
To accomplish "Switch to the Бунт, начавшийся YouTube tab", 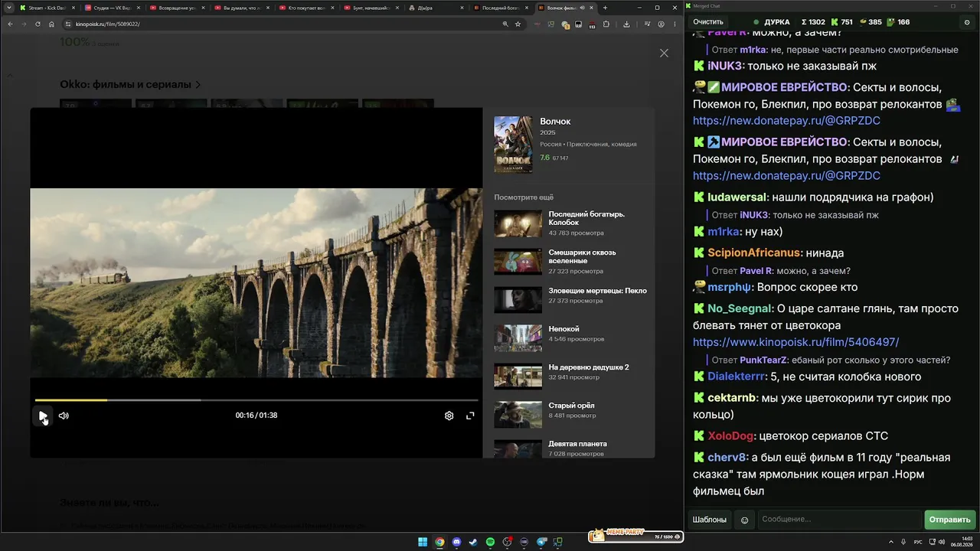I will [x=371, y=8].
